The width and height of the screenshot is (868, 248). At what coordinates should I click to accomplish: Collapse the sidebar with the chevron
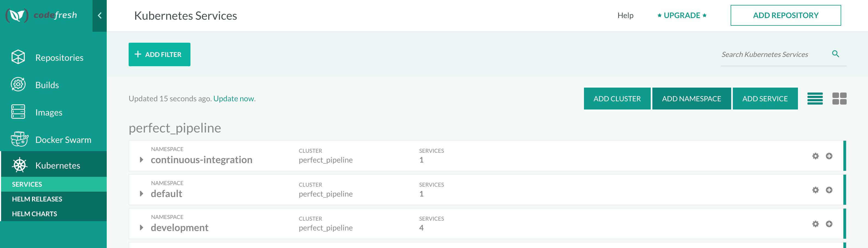click(100, 16)
